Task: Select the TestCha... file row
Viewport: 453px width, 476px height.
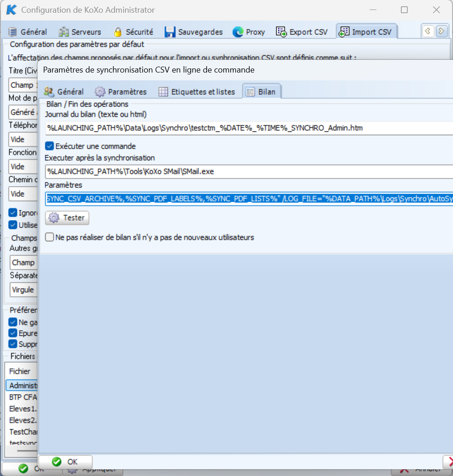Action: [22, 432]
